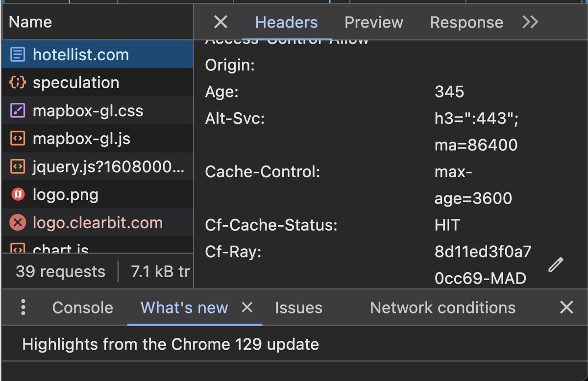Open the Issues tab
This screenshot has width=588, height=381.
(x=298, y=308)
